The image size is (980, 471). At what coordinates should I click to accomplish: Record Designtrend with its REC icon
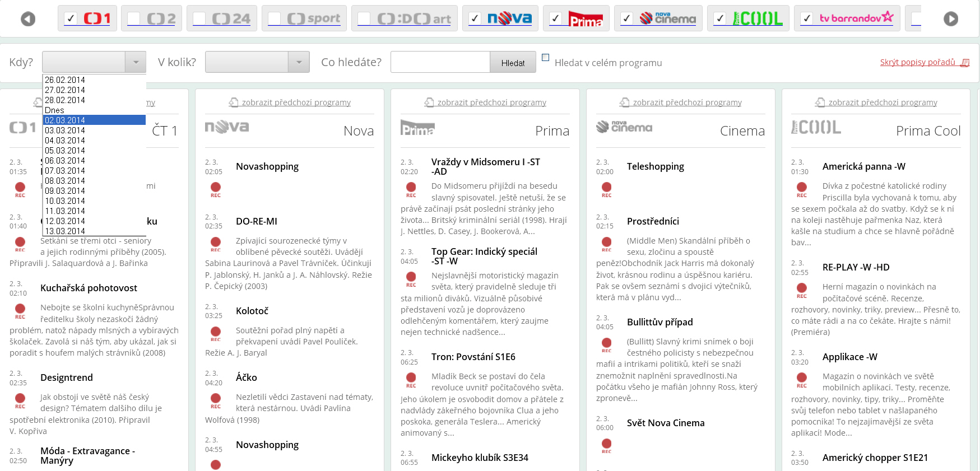click(20, 401)
